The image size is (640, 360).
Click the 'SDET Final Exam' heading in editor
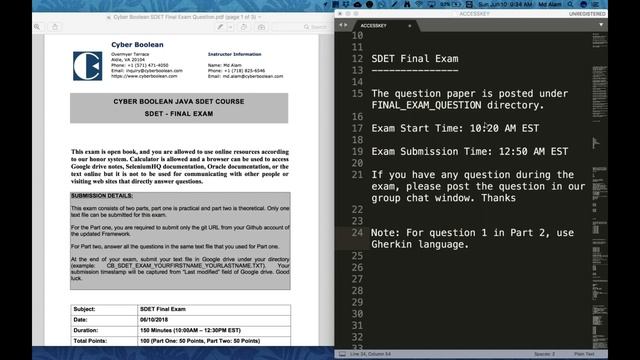click(415, 59)
